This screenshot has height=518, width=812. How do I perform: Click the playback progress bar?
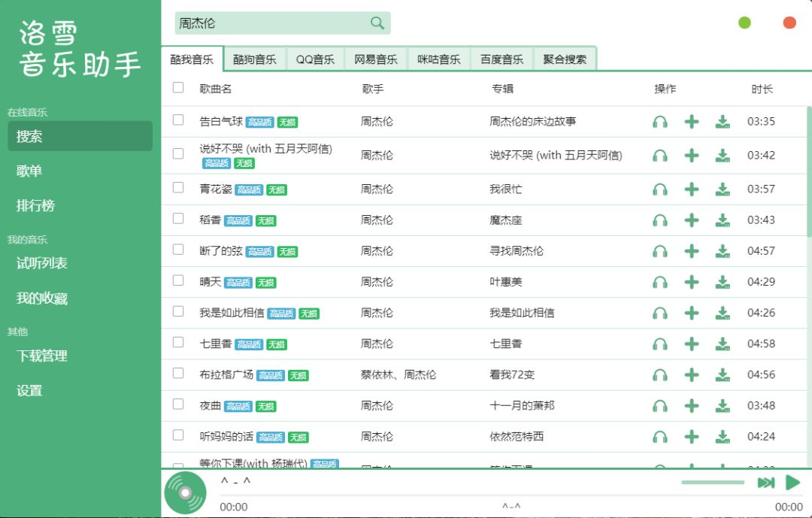tap(511, 495)
